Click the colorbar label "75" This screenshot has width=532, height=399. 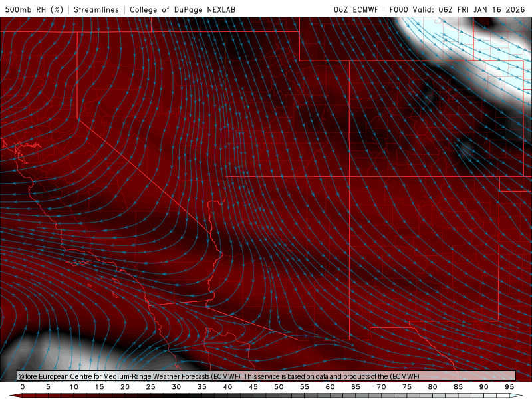(x=407, y=387)
